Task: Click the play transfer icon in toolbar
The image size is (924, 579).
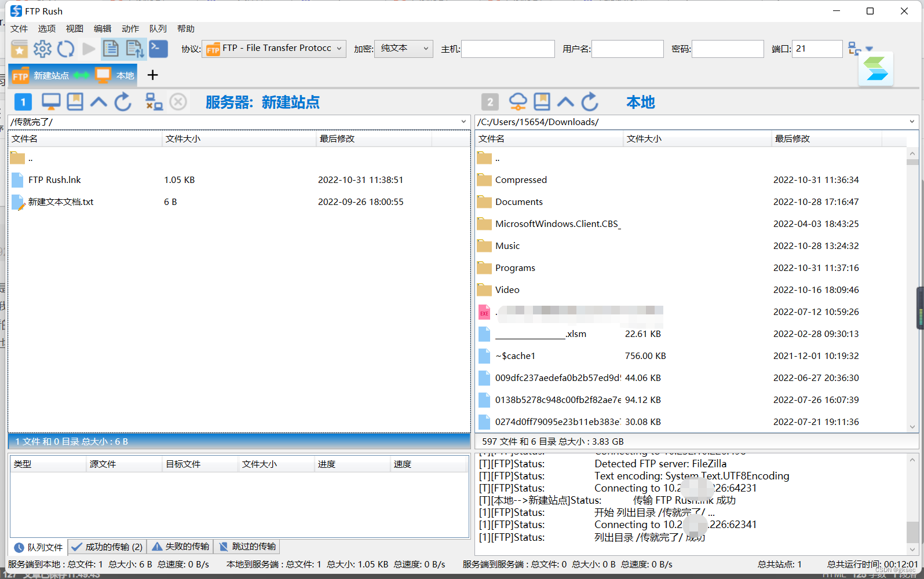Action: [x=89, y=49]
